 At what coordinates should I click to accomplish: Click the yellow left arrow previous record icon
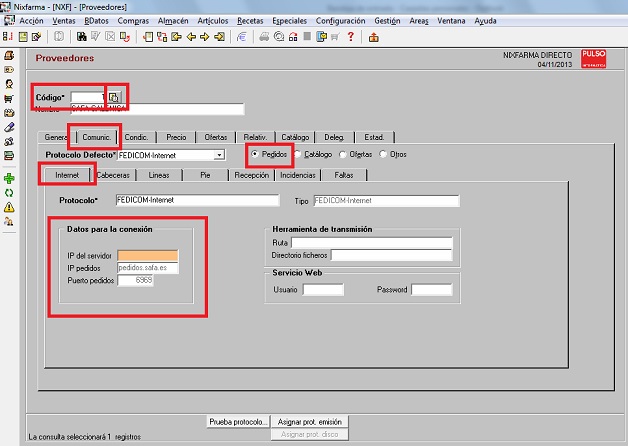pyautogui.click(x=191, y=37)
